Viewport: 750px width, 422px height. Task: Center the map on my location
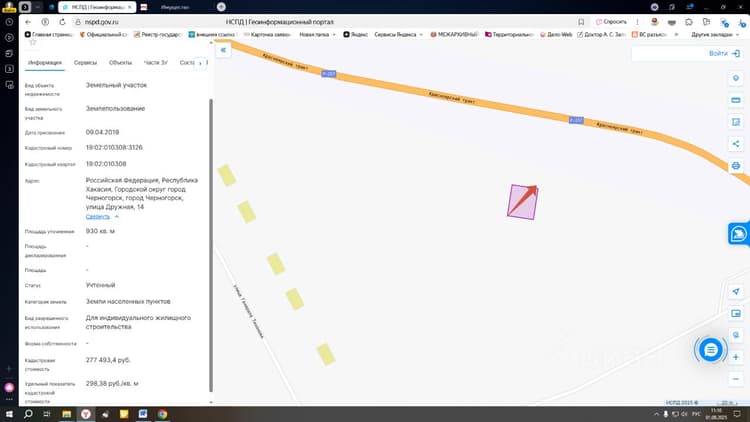pyautogui.click(x=736, y=291)
